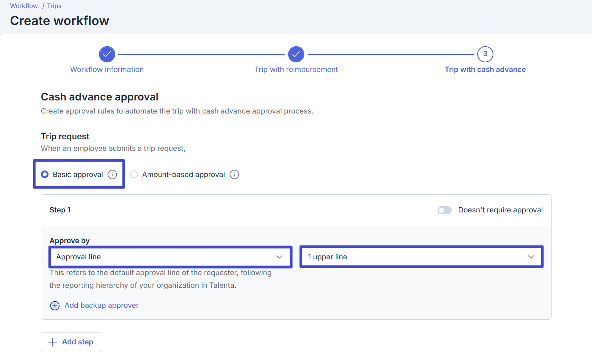592x364 pixels.
Task: Click the Workflow information checkmark step icon
Action: pyautogui.click(x=107, y=54)
